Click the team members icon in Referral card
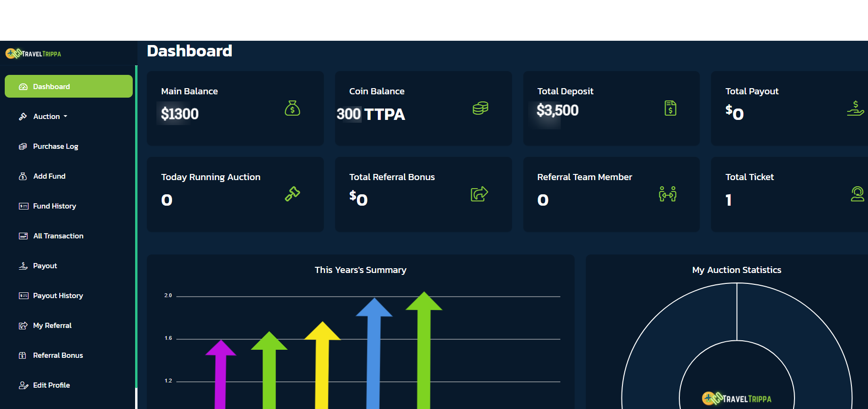Image resolution: width=868 pixels, height=409 pixels. pos(667,194)
